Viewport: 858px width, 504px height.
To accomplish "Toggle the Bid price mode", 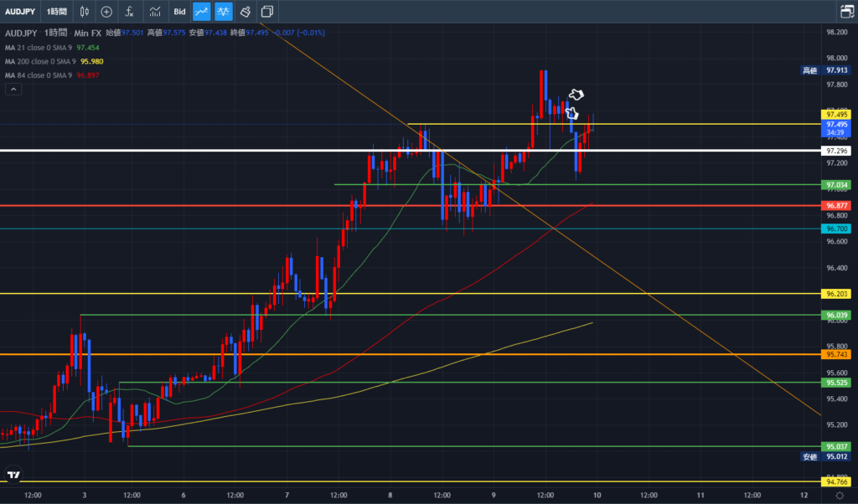I will click(x=179, y=12).
